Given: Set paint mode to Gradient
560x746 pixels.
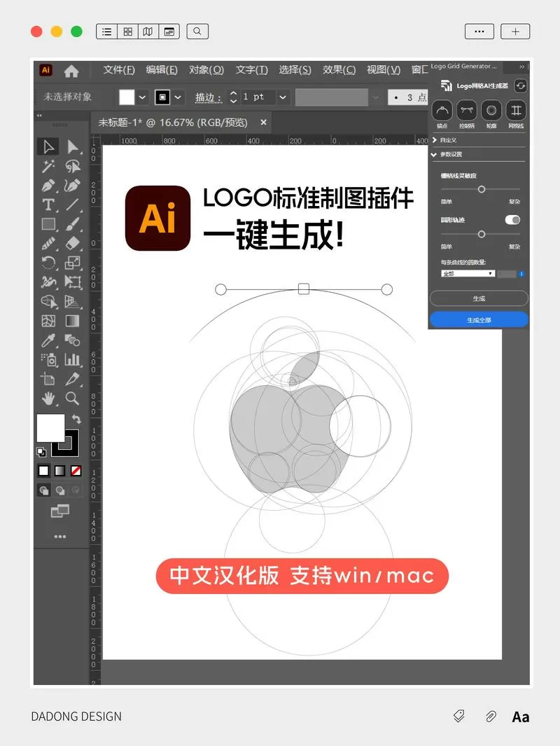Looking at the screenshot, I should (x=60, y=471).
